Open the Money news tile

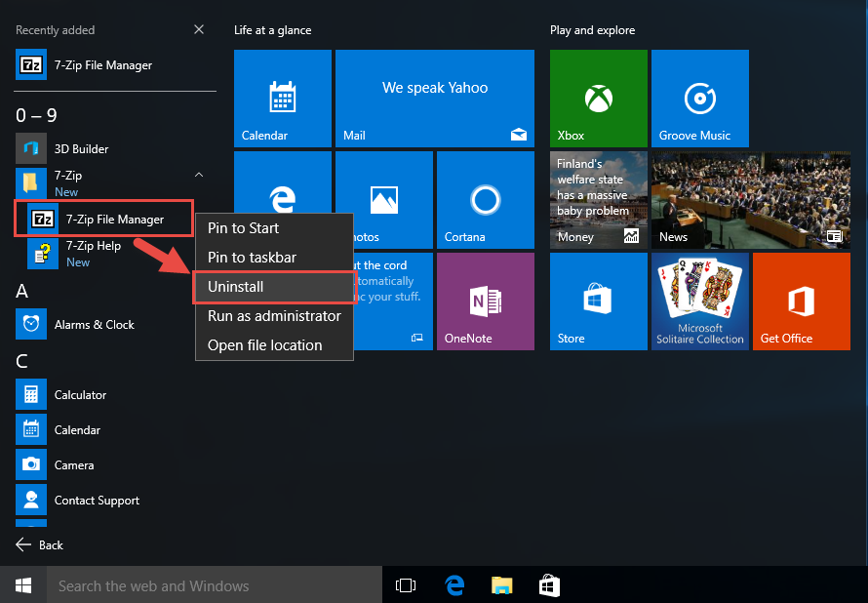coord(599,200)
